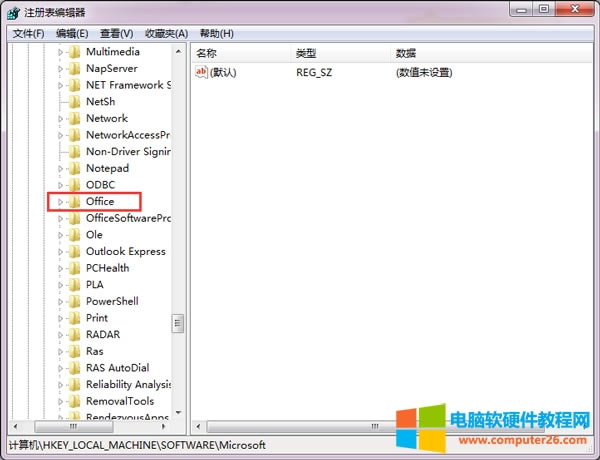
Task: Click the status bar registry path text
Action: [137, 445]
